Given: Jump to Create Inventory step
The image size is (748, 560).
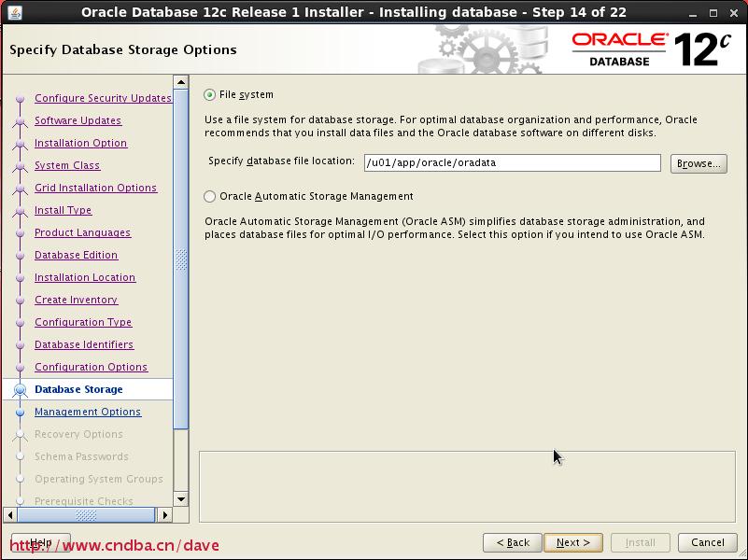Looking at the screenshot, I should point(76,300).
